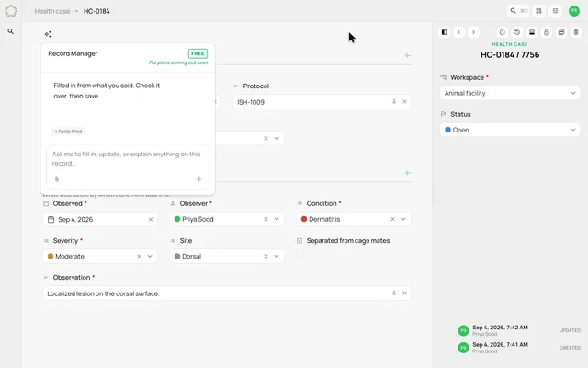The width and height of the screenshot is (588, 368).
Task: Click the Observed date field
Action: coord(100,219)
